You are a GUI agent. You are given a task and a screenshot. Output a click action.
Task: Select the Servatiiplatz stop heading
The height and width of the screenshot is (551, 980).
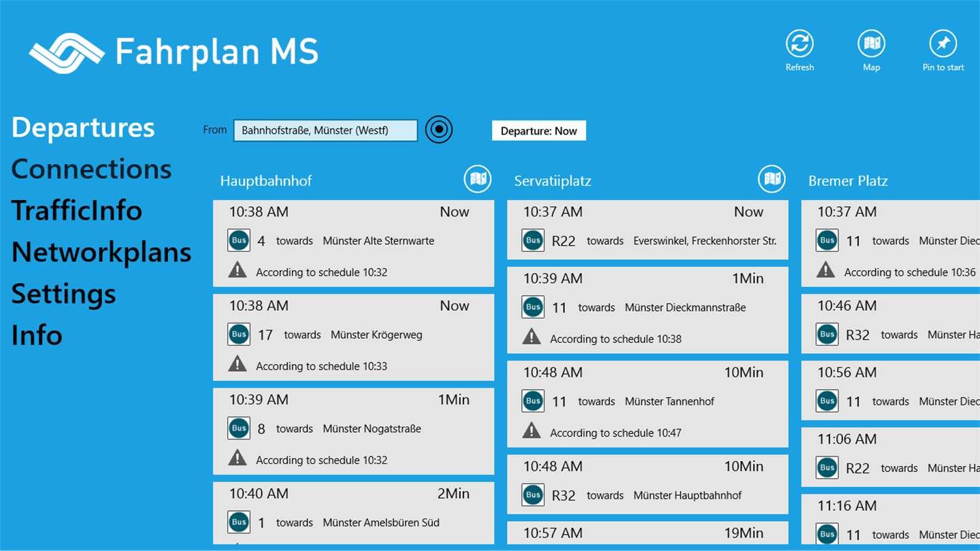click(x=553, y=181)
